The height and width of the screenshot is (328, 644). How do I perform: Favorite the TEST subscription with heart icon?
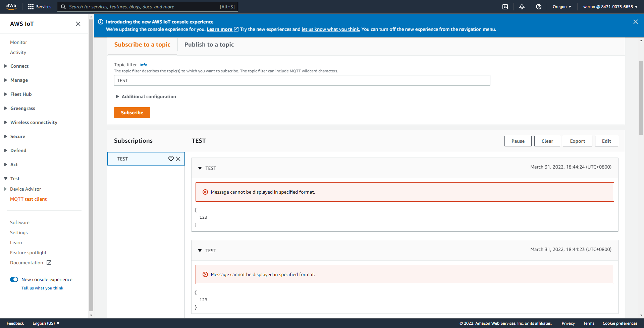pyautogui.click(x=171, y=159)
